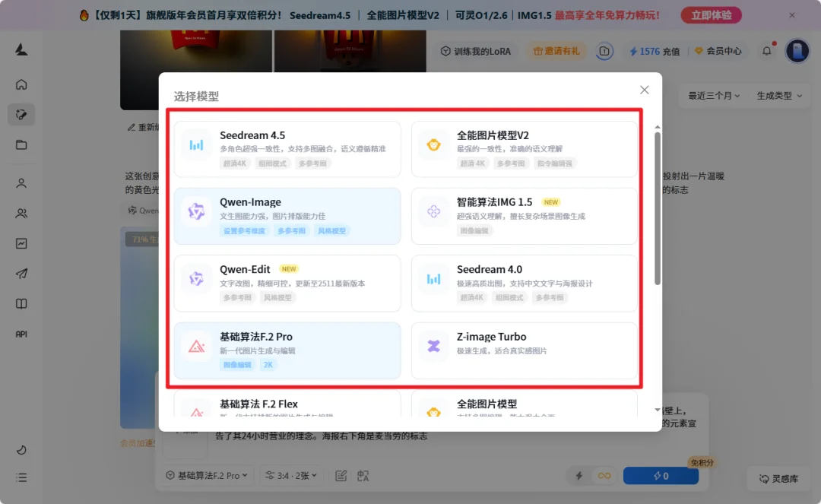
Task: Open the Home icon in the sidebar
Action: [x=21, y=84]
